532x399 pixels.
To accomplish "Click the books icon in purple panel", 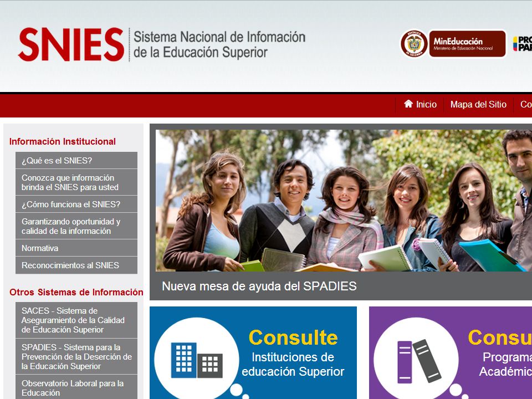I will pos(420,361).
